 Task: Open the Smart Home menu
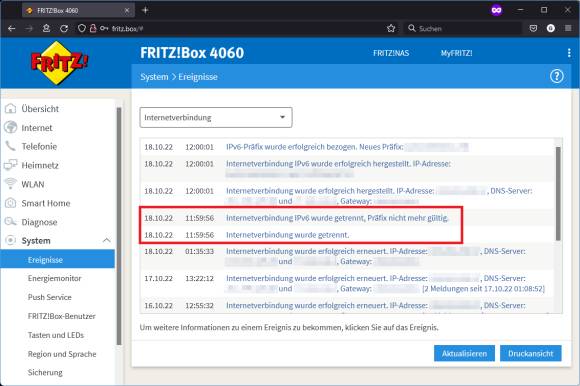(x=46, y=203)
